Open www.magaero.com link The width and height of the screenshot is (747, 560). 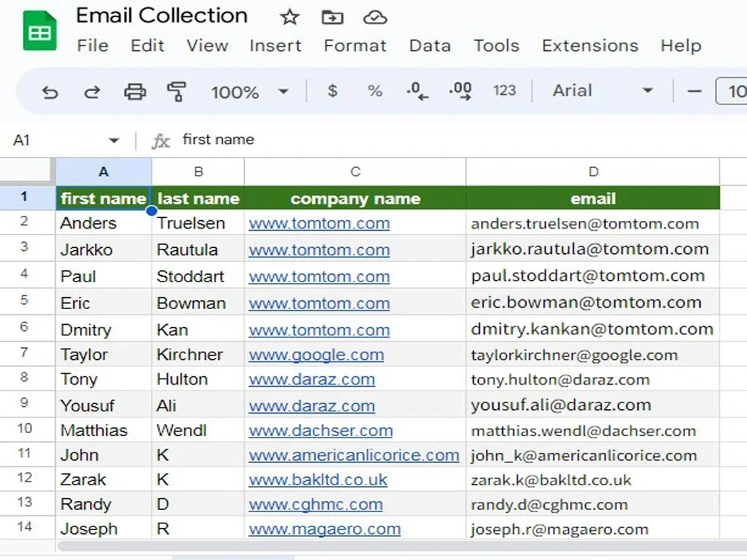tap(324, 529)
